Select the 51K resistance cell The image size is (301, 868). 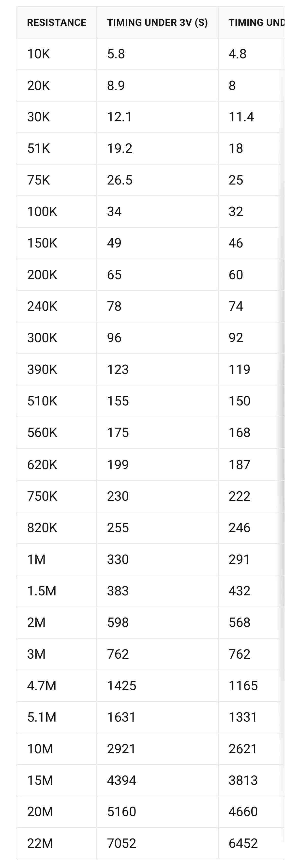(57, 149)
